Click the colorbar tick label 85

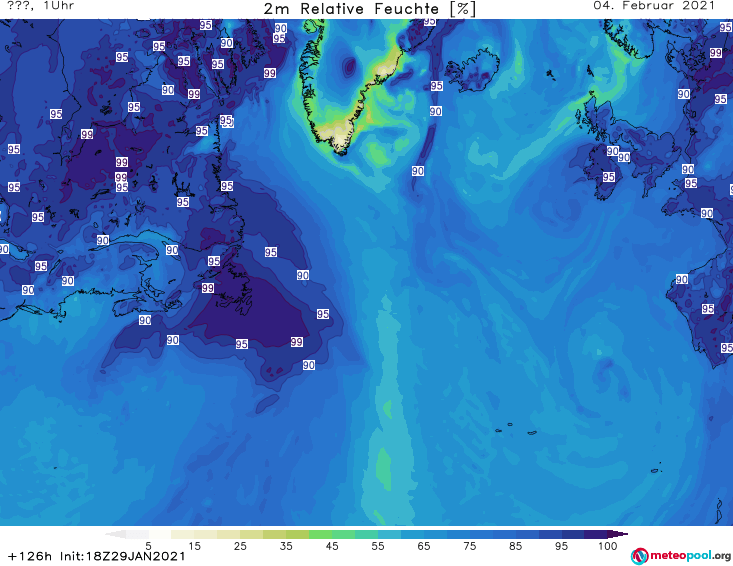(515, 546)
